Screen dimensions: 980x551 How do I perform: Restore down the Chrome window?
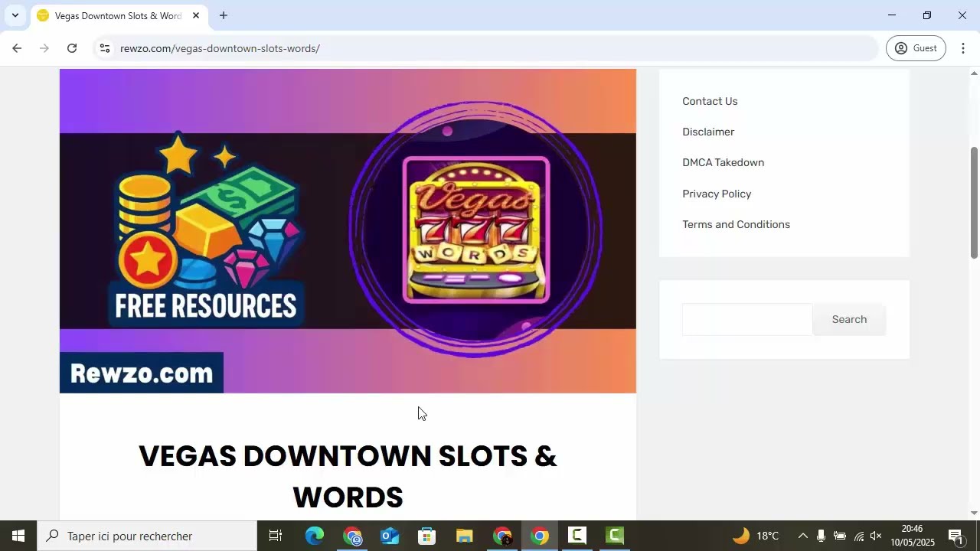click(927, 15)
